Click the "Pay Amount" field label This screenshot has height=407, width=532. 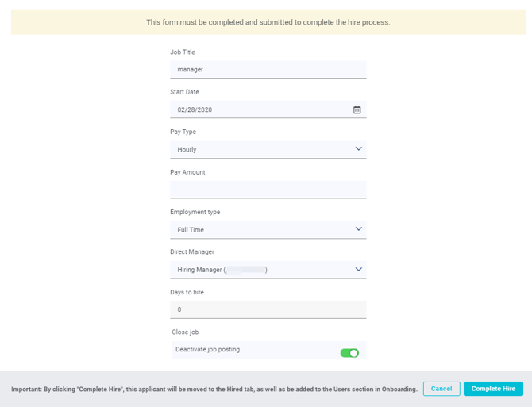pyautogui.click(x=187, y=172)
